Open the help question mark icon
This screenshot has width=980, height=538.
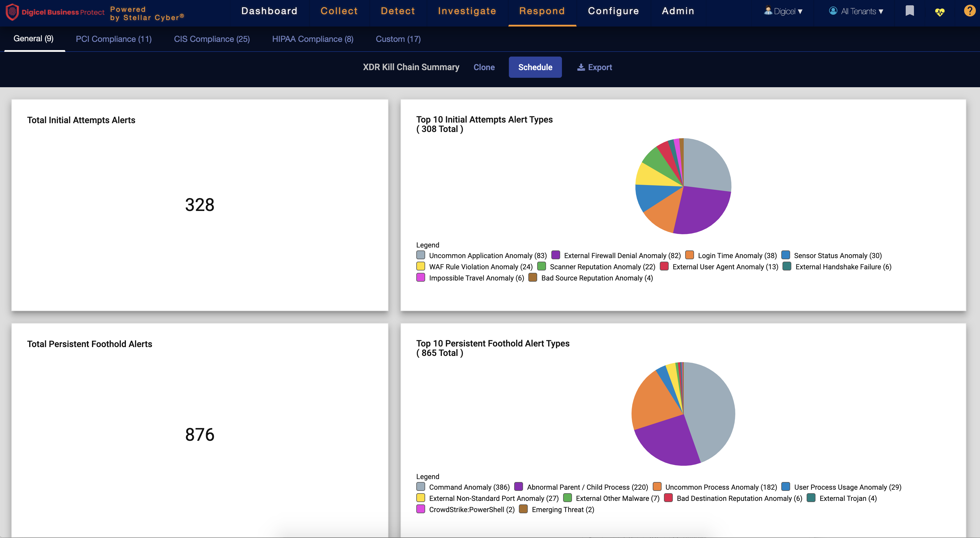coord(969,11)
